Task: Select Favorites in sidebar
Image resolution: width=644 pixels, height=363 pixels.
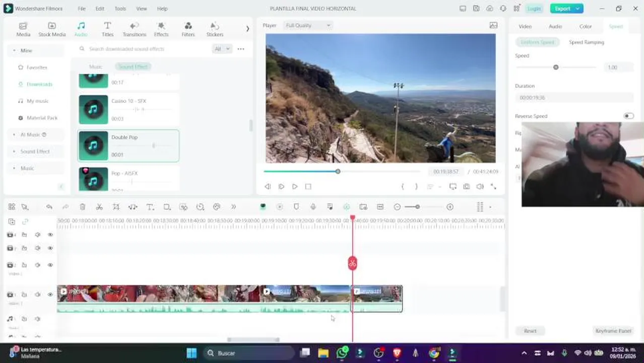Action: pyautogui.click(x=37, y=67)
